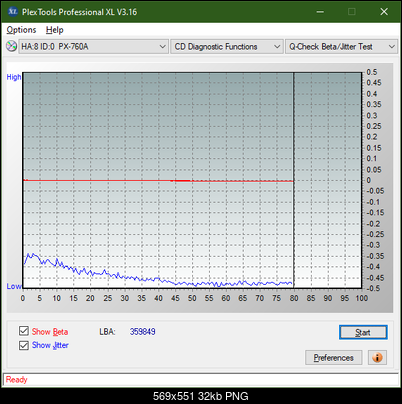Click the -0.5 value on the y-axis
The image size is (402, 404).
[373, 288]
